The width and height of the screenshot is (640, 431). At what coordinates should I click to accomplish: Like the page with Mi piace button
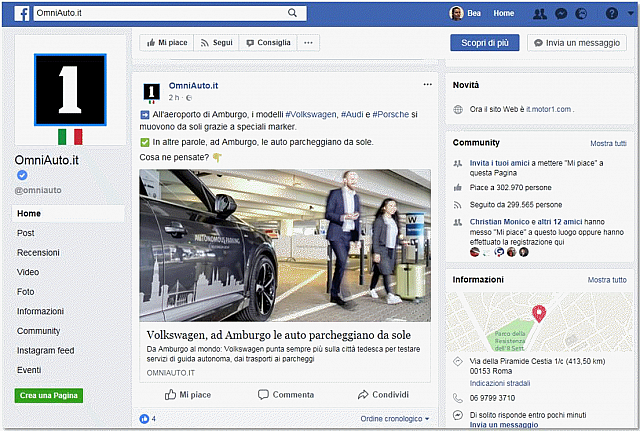click(167, 43)
